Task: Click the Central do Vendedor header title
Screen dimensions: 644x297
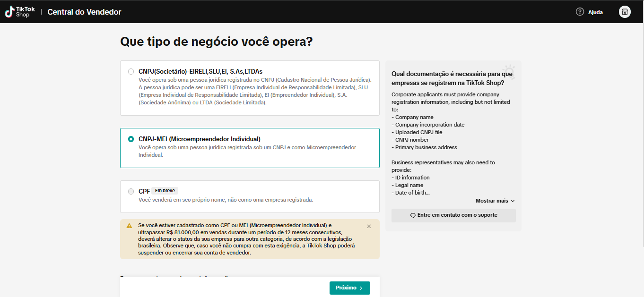Action: (x=84, y=12)
